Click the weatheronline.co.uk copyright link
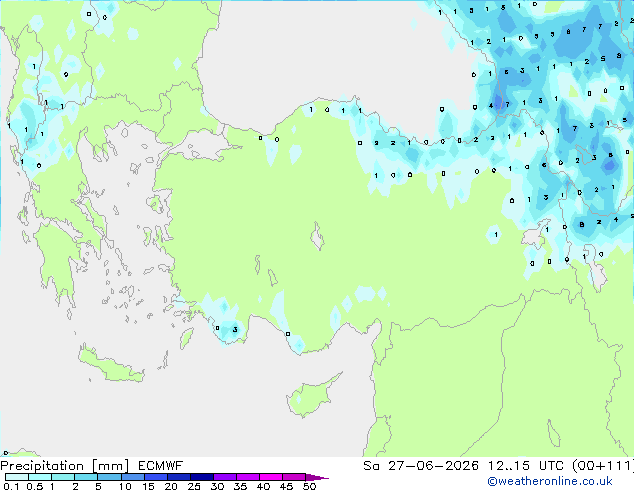The height and width of the screenshot is (490, 634). pyautogui.click(x=549, y=481)
